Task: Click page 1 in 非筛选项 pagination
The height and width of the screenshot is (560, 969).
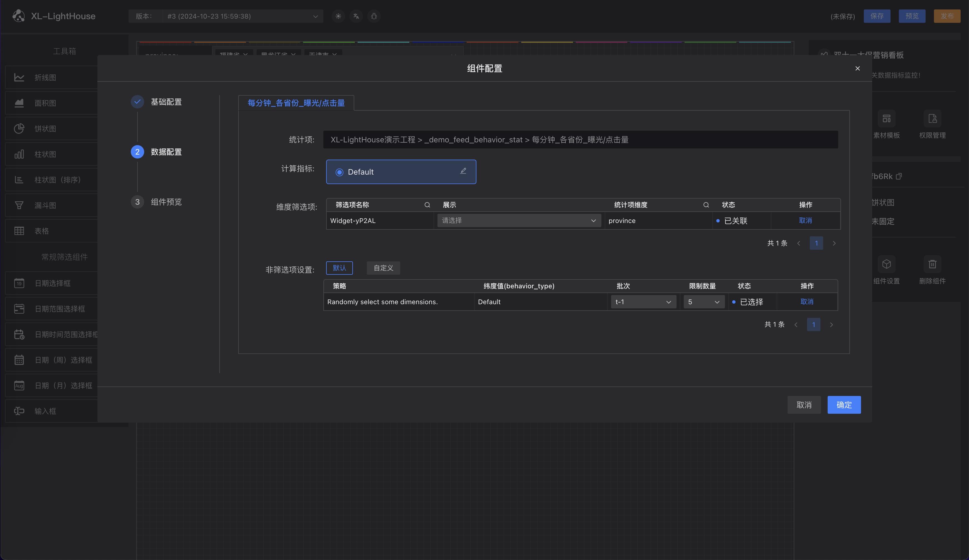Action: click(813, 324)
